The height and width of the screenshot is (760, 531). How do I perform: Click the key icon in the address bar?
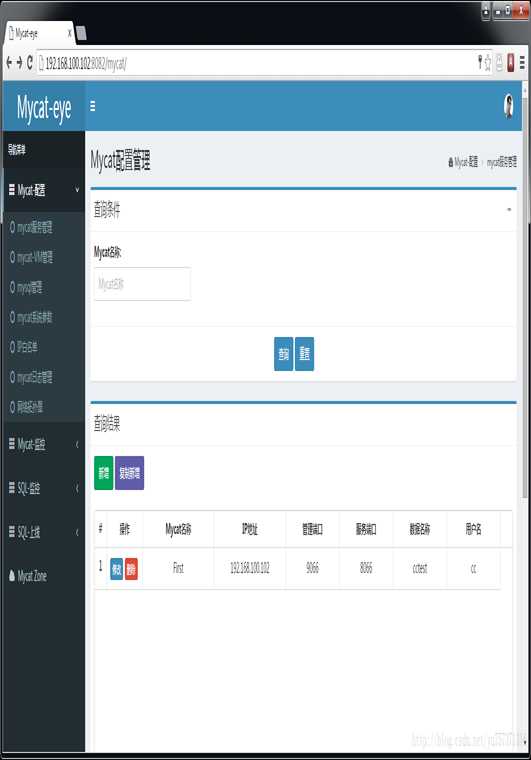click(x=480, y=62)
